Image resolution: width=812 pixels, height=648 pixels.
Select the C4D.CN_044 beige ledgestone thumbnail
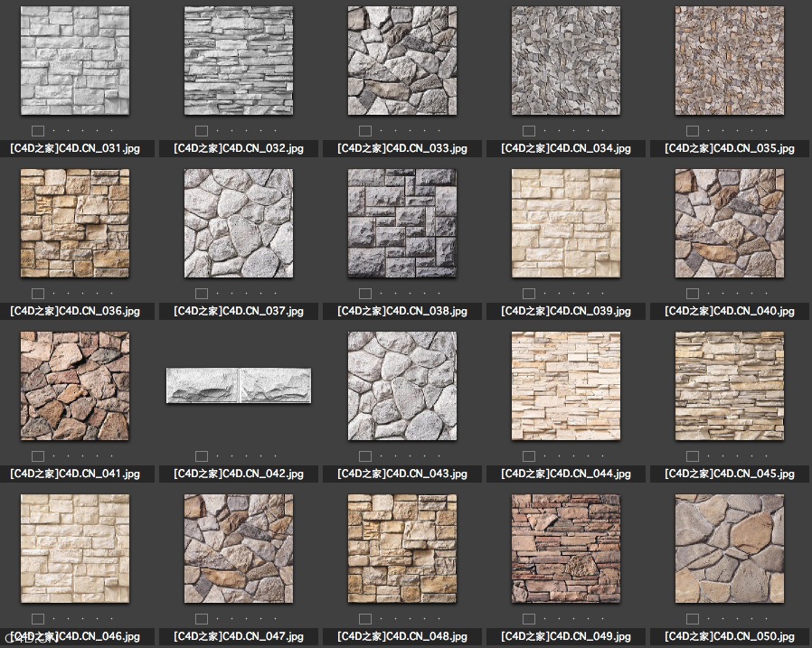click(x=566, y=386)
